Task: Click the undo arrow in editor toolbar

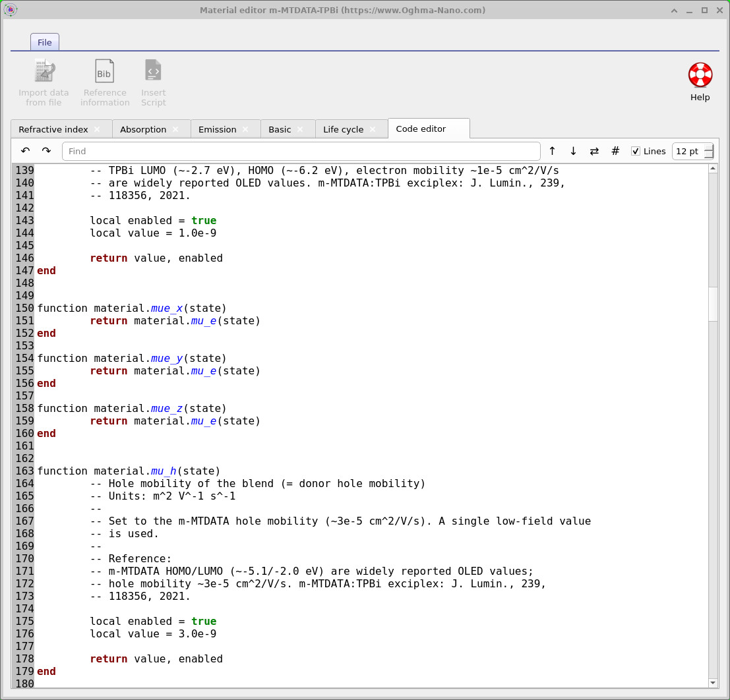Action: 25,151
